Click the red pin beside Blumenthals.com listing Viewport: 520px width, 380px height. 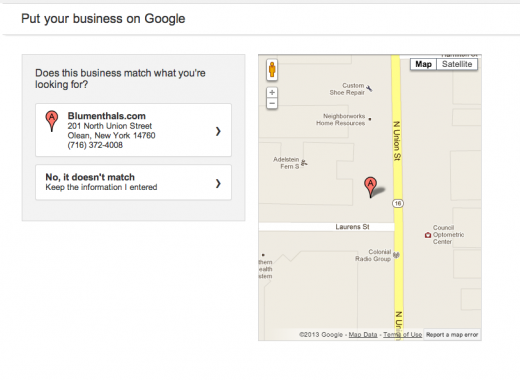pyautogui.click(x=52, y=121)
